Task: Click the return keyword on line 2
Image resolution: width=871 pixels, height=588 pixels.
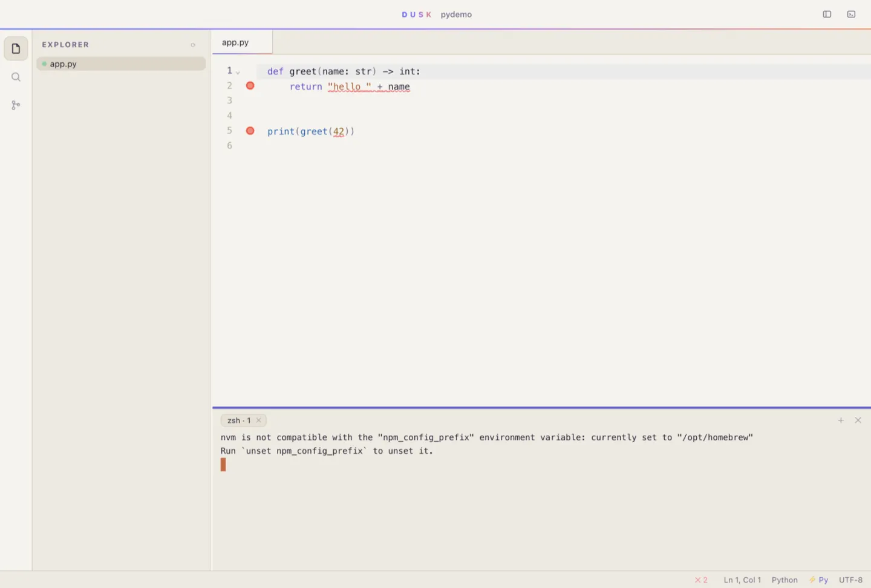Action: tap(305, 87)
